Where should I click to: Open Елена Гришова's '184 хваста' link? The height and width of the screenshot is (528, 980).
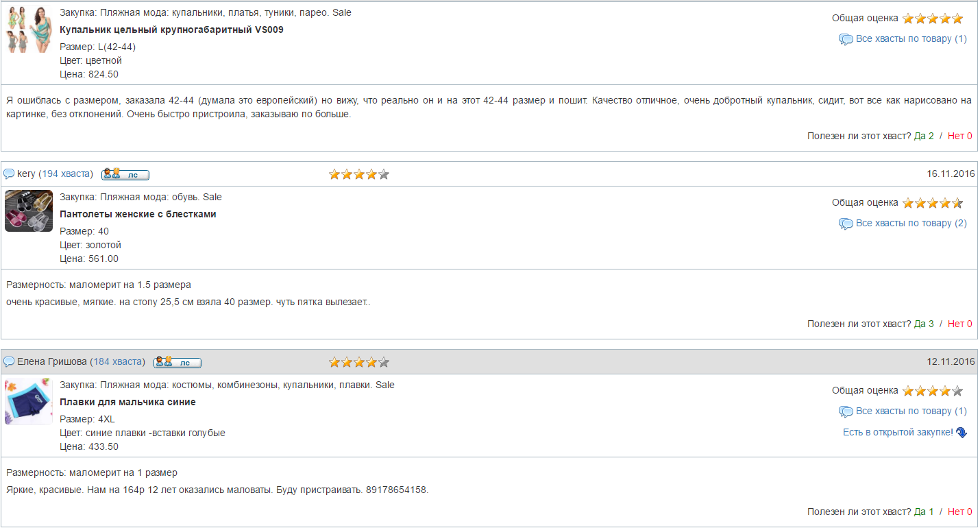coord(117,361)
